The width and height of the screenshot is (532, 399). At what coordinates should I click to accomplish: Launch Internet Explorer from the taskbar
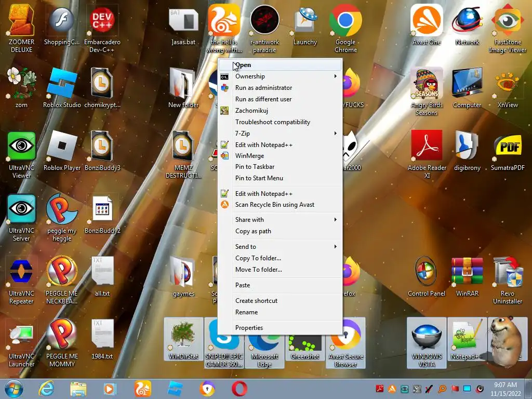pos(46,389)
